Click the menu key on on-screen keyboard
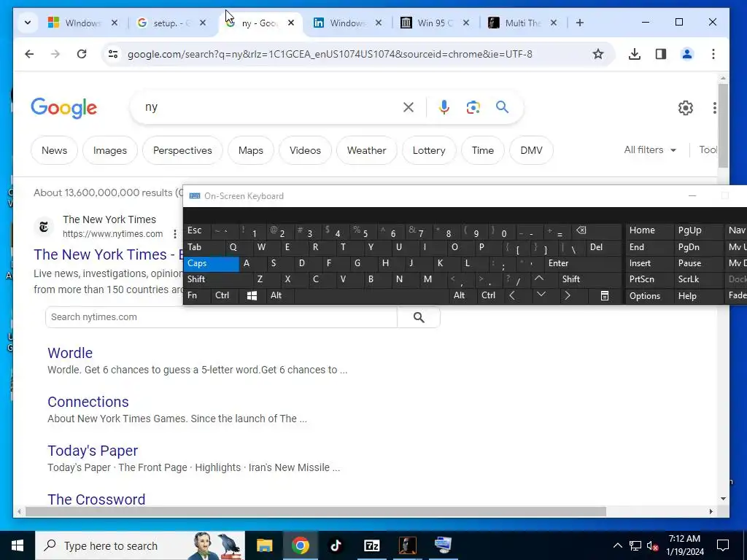This screenshot has width=747, height=560. [x=604, y=296]
